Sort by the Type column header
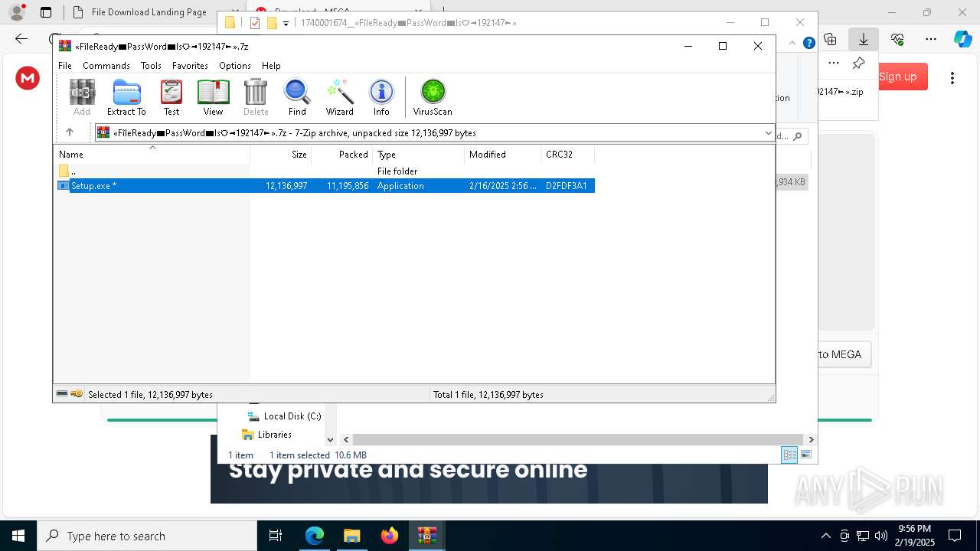This screenshot has height=551, width=980. [x=419, y=155]
